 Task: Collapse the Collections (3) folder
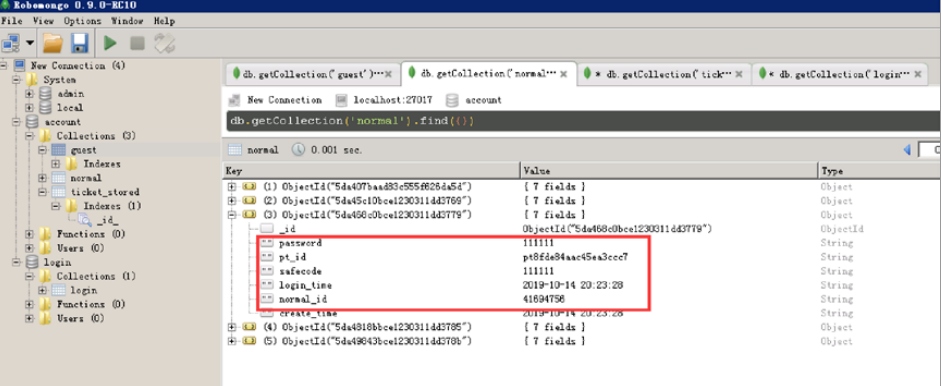(x=29, y=136)
